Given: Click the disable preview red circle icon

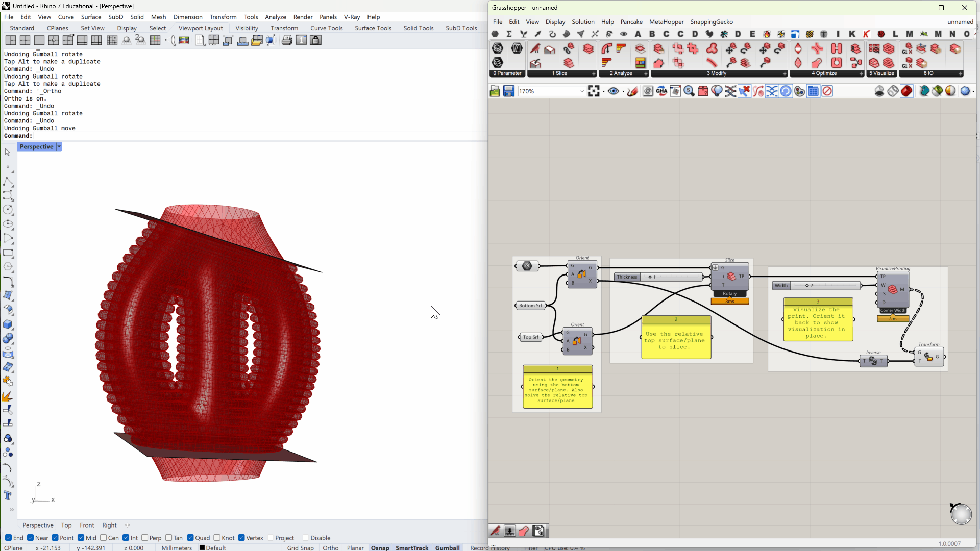Looking at the screenshot, I should 827,91.
